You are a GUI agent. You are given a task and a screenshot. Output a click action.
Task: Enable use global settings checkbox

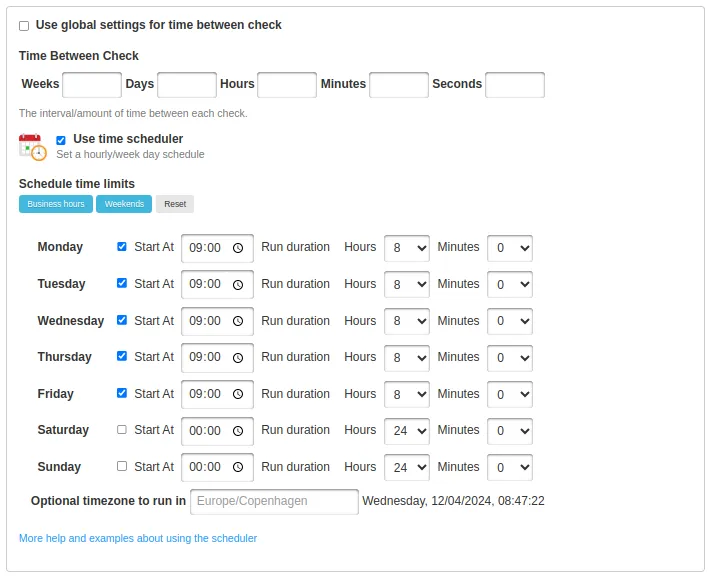tap(24, 26)
